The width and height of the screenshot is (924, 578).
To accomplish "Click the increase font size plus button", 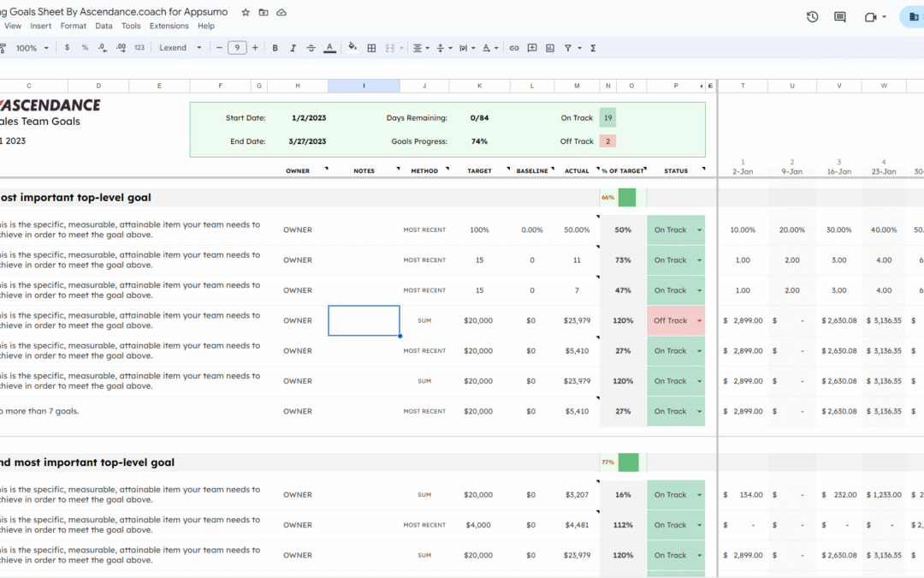I will point(255,48).
